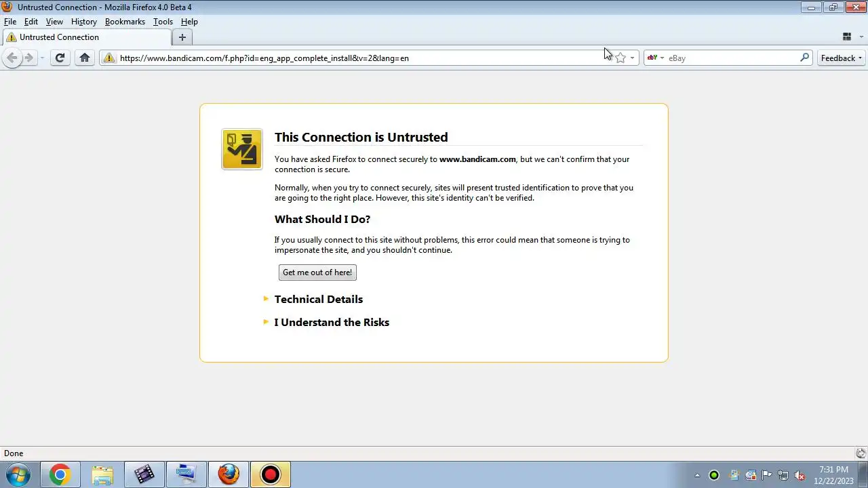Select the Untrusted Connection tab

pyautogui.click(x=86, y=37)
